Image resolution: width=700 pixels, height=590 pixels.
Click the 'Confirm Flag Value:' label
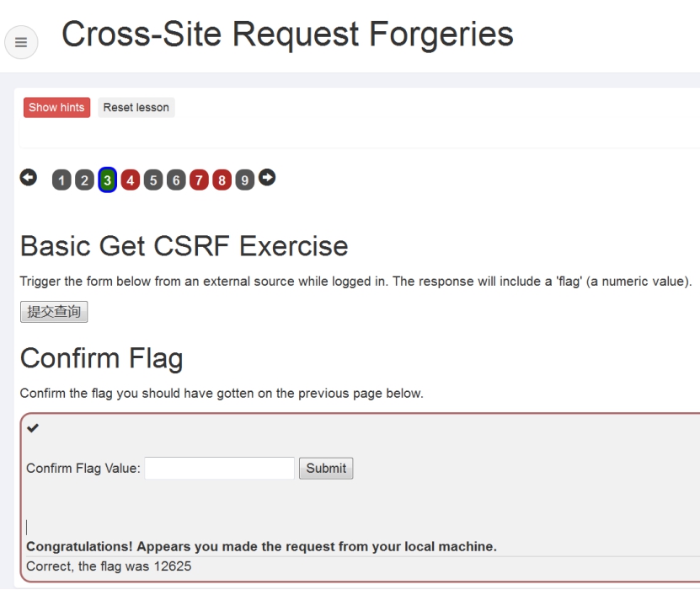[x=83, y=468]
